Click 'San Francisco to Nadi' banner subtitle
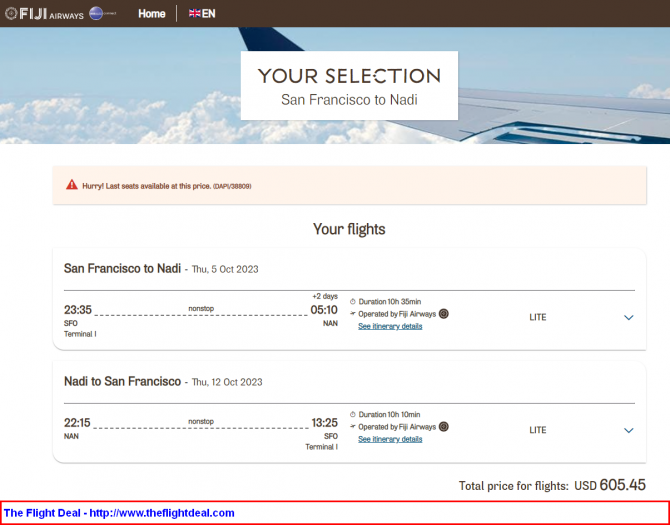The image size is (670, 525). pyautogui.click(x=349, y=100)
